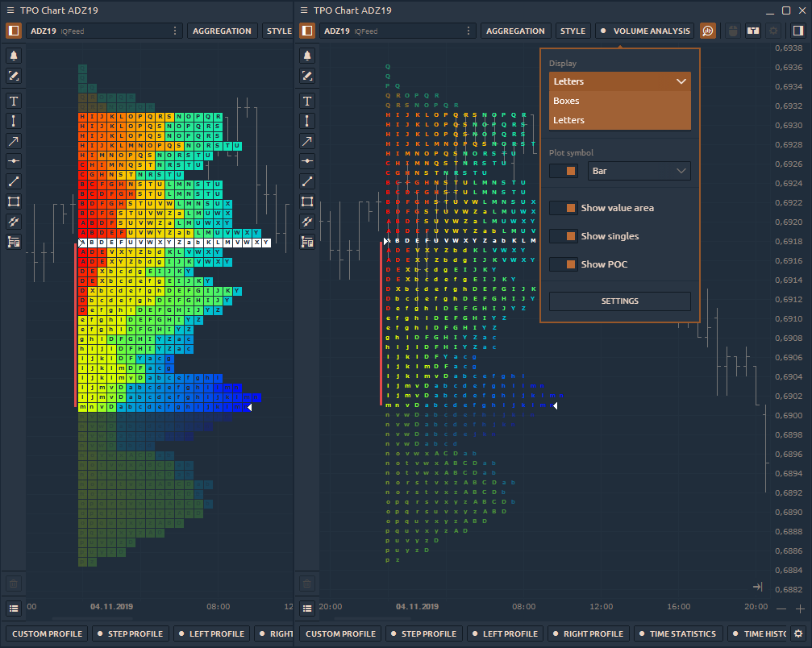Toggle Show singles switch
Image resolution: width=812 pixels, height=648 pixels.
tap(564, 236)
